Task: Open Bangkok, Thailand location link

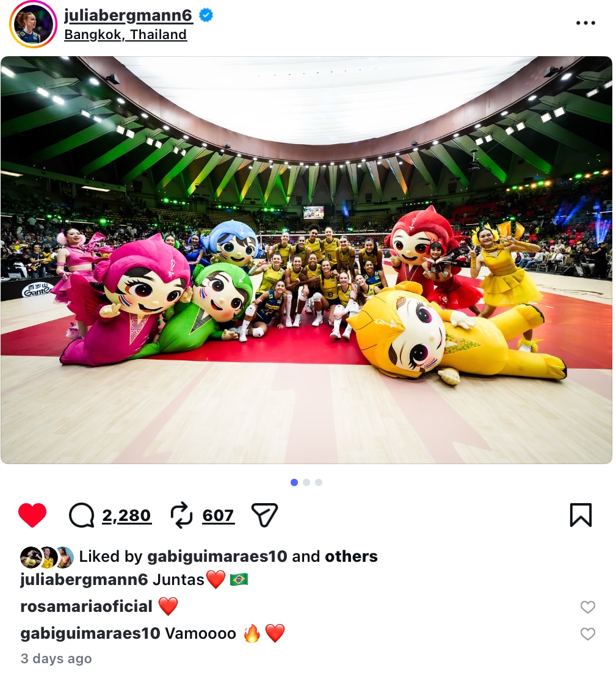Action: pos(125,34)
